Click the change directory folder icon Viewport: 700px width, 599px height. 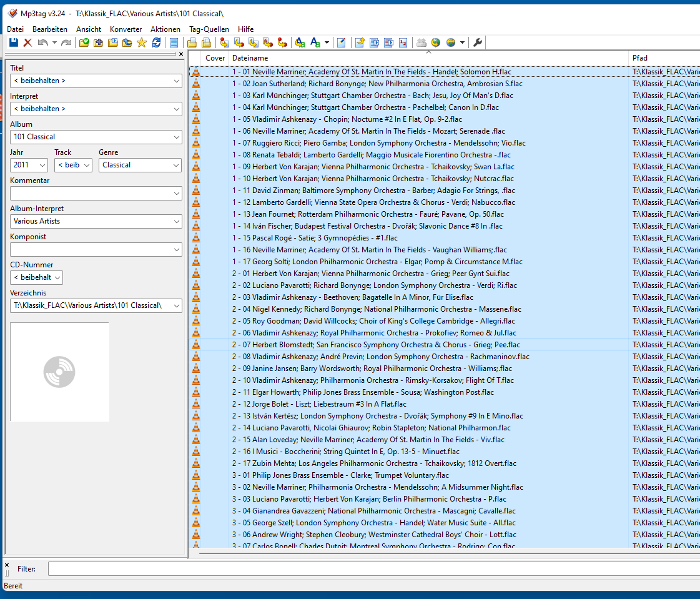pyautogui.click(x=84, y=42)
